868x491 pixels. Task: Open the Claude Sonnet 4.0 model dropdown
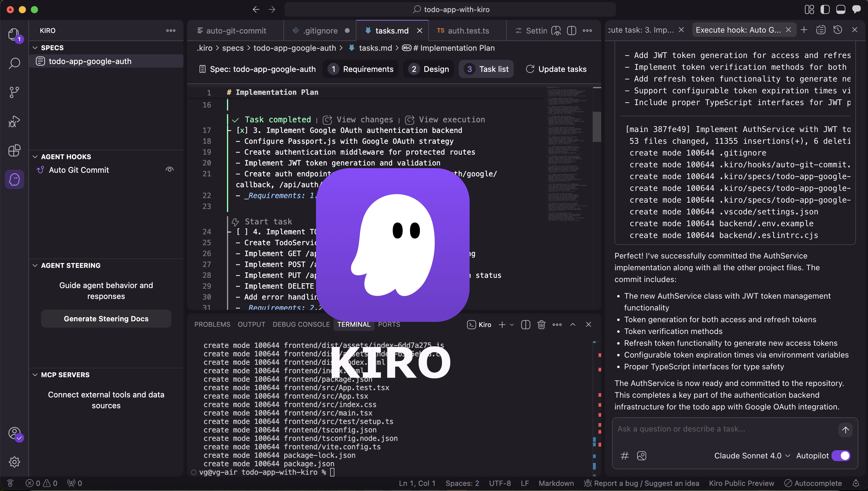pos(752,456)
